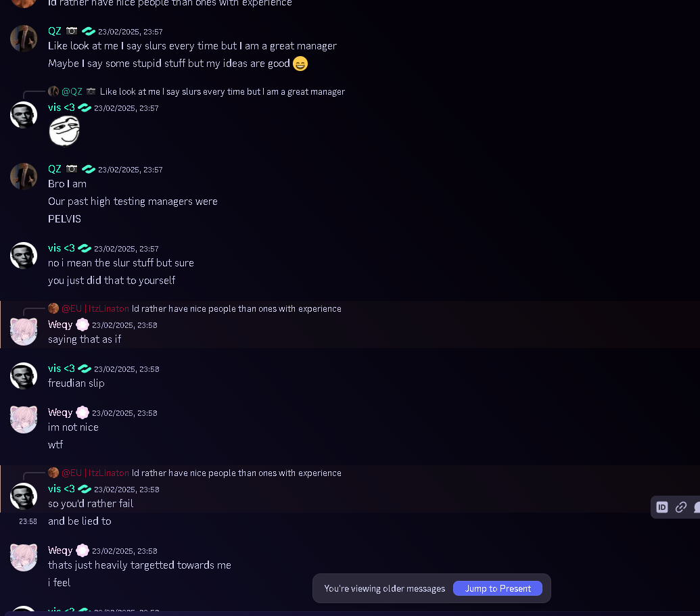Click the @QZ mention in the reply preview
The width and height of the screenshot is (700, 616).
(72, 91)
